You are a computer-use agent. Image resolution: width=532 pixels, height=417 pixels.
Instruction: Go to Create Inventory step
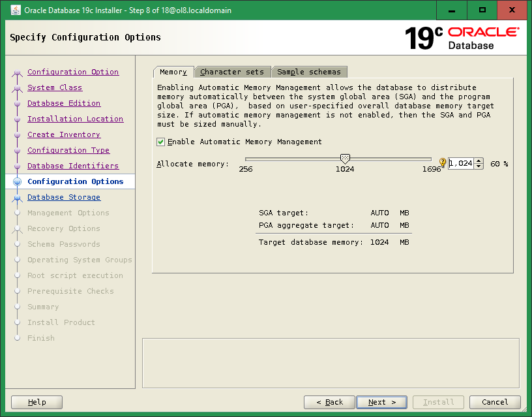coord(64,134)
